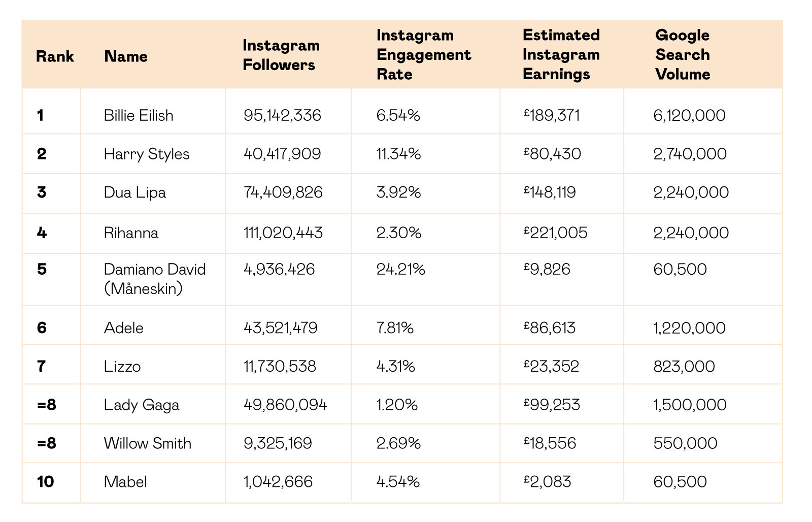
Task: Click Harry Styles' 11.34% engagement rate
Action: tap(399, 154)
